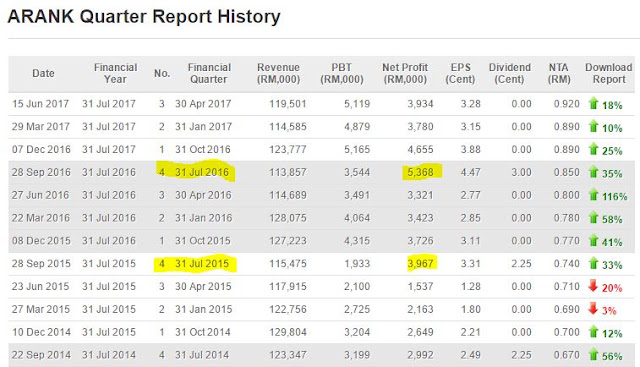
Task: Select the Revenue column header
Action: click(278, 73)
